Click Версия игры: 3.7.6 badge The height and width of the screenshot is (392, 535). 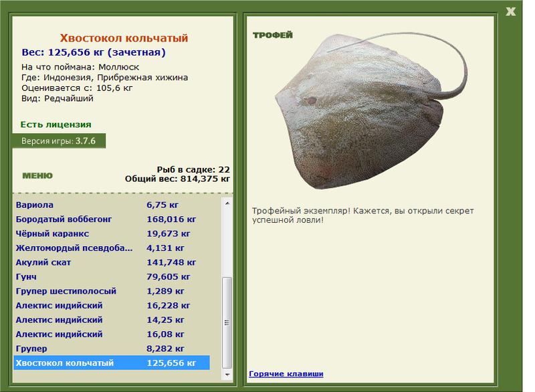point(59,141)
